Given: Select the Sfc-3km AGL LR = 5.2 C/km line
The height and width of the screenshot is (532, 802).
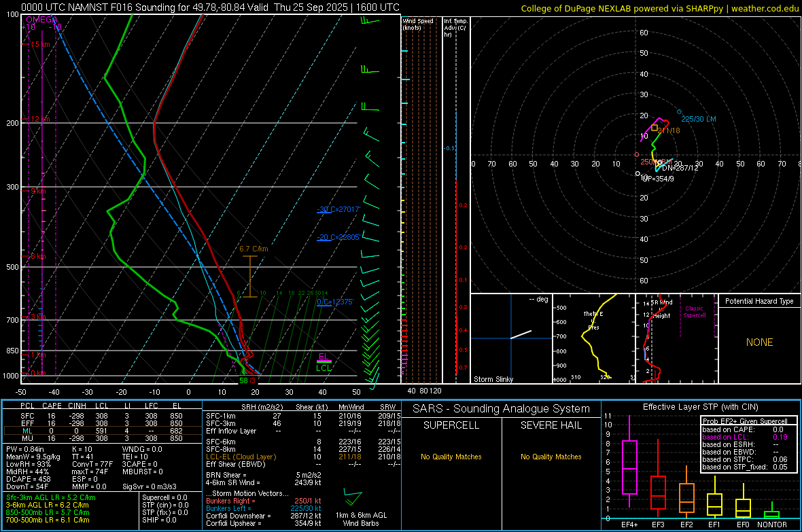Looking at the screenshot, I should point(51,498).
